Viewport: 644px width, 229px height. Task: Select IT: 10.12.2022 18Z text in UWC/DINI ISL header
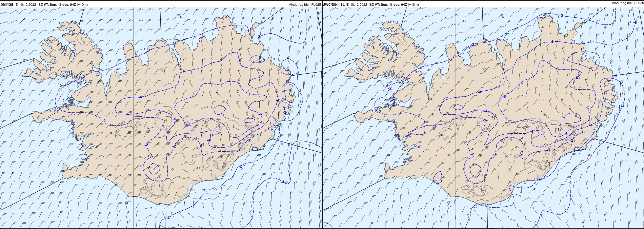pyautogui.click(x=360, y=5)
